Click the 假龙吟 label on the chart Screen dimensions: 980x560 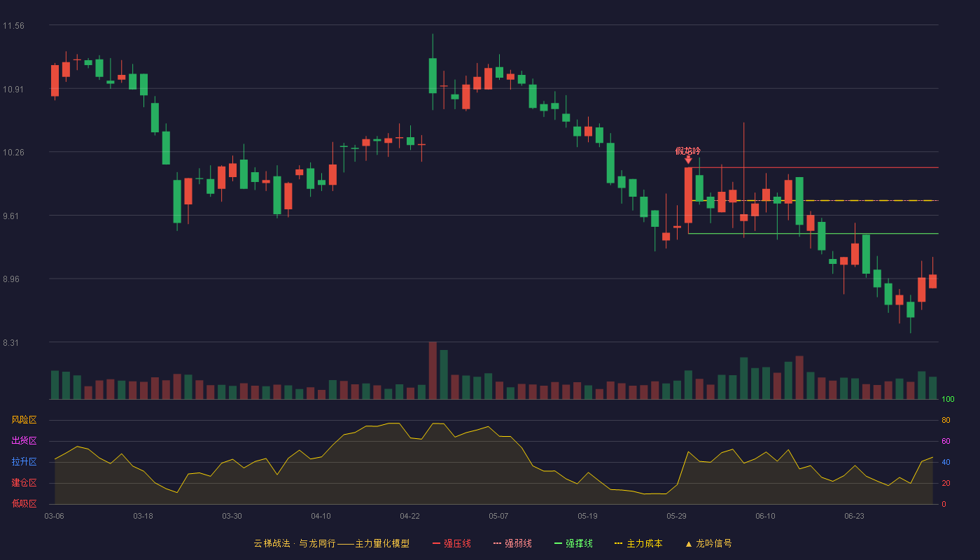click(688, 150)
